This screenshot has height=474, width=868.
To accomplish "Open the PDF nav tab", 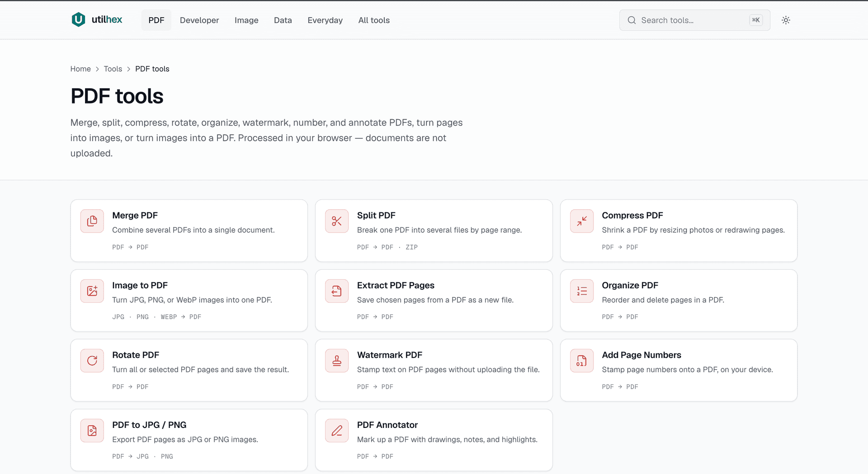I will [156, 20].
